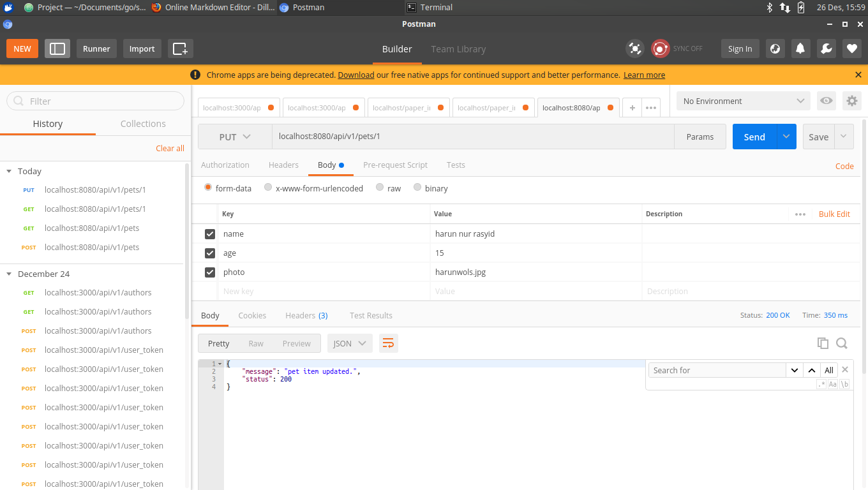Image resolution: width=868 pixels, height=490 pixels.
Task: Uncheck the photo key checkbox
Action: tap(209, 272)
